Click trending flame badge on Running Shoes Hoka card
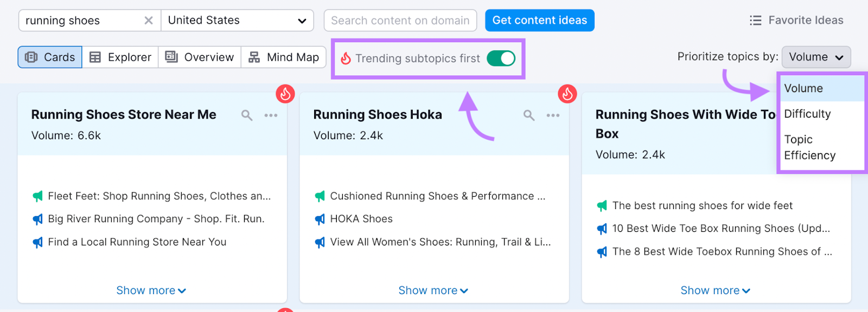The width and height of the screenshot is (868, 312). 567,94
